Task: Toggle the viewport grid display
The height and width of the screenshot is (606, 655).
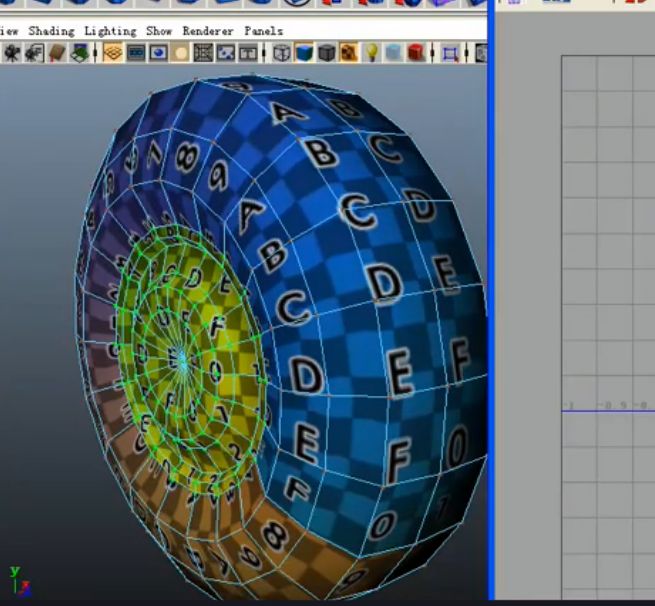Action: [x=112, y=53]
